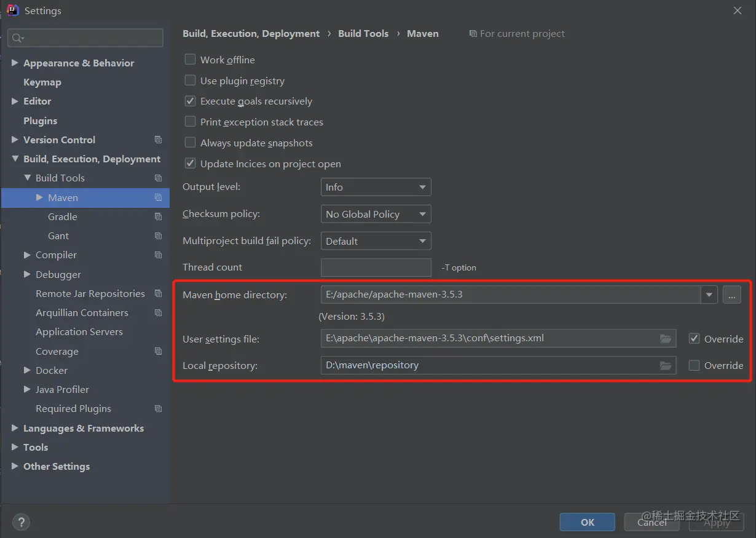Expand the Tools section arrow
This screenshot has height=538, width=756.
coord(15,447)
